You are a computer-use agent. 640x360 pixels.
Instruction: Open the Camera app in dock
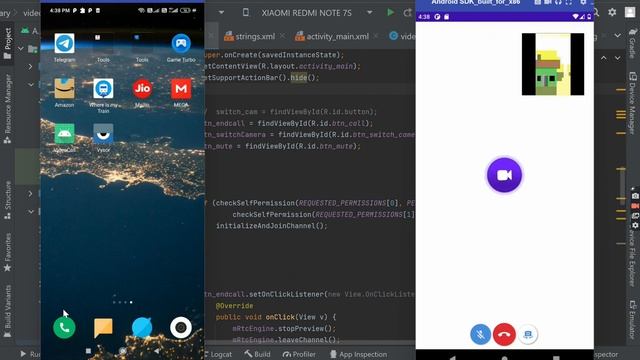[x=181, y=327]
